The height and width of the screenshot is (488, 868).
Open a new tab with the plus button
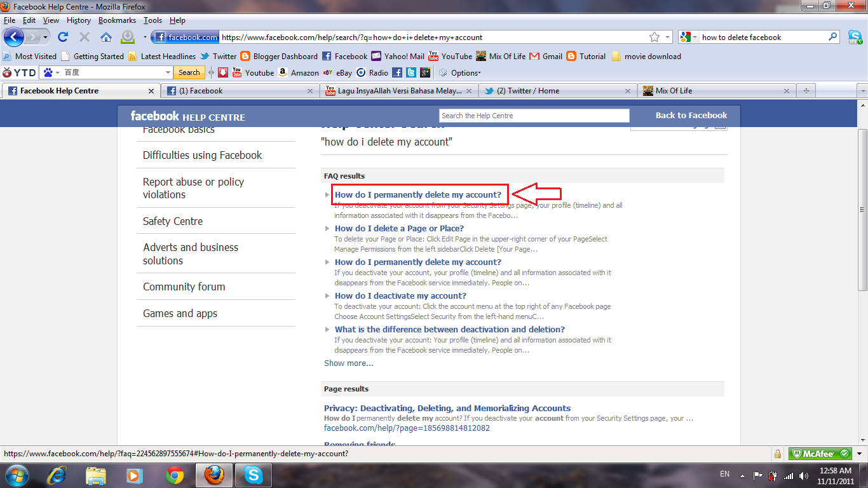[x=806, y=91]
